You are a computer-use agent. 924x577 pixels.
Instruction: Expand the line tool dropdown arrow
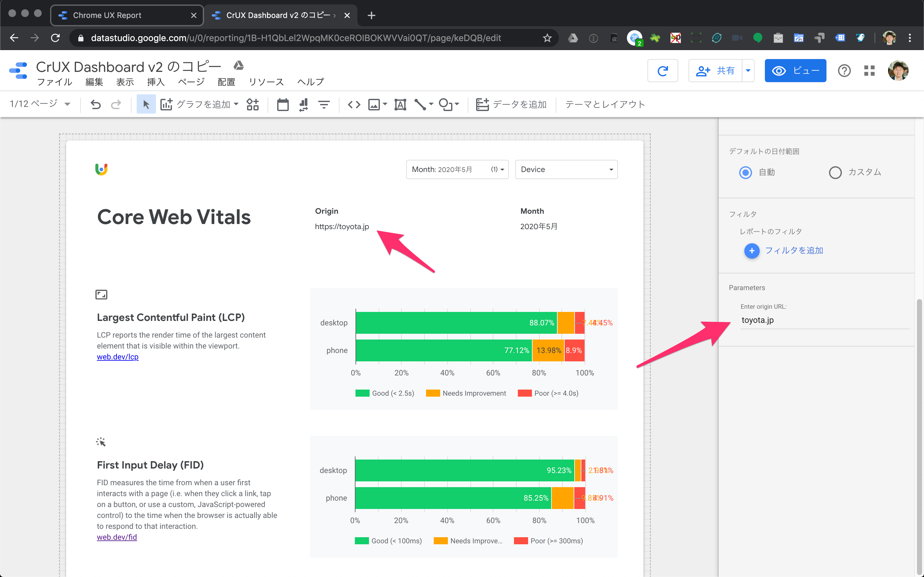[431, 104]
